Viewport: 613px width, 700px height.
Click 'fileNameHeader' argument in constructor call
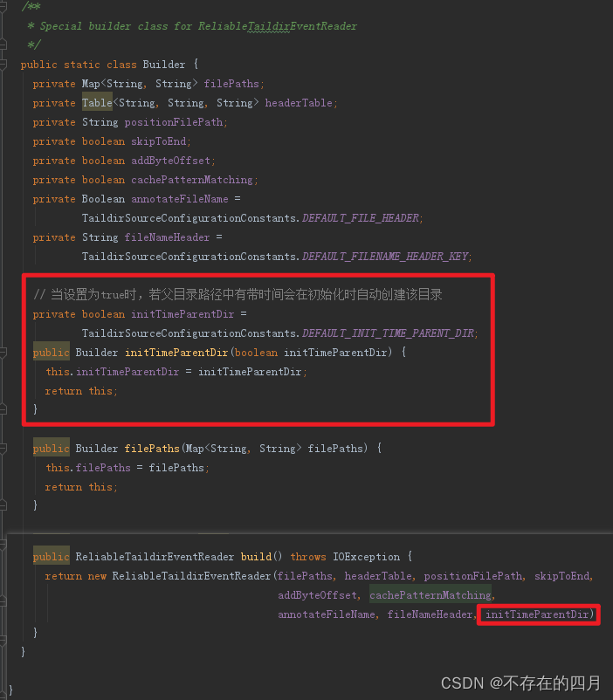430,614
